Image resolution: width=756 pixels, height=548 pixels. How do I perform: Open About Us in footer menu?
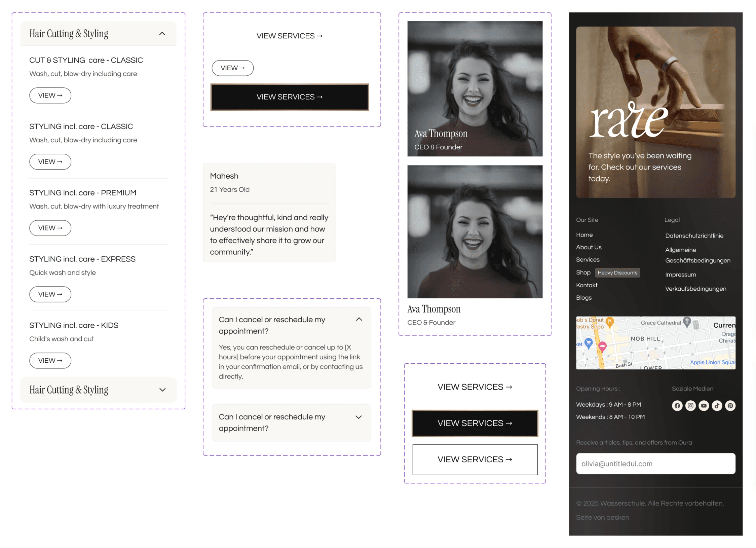(x=589, y=247)
